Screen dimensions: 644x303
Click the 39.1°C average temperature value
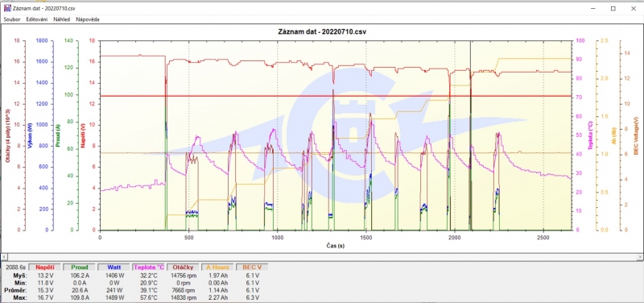pyautogui.click(x=148, y=290)
